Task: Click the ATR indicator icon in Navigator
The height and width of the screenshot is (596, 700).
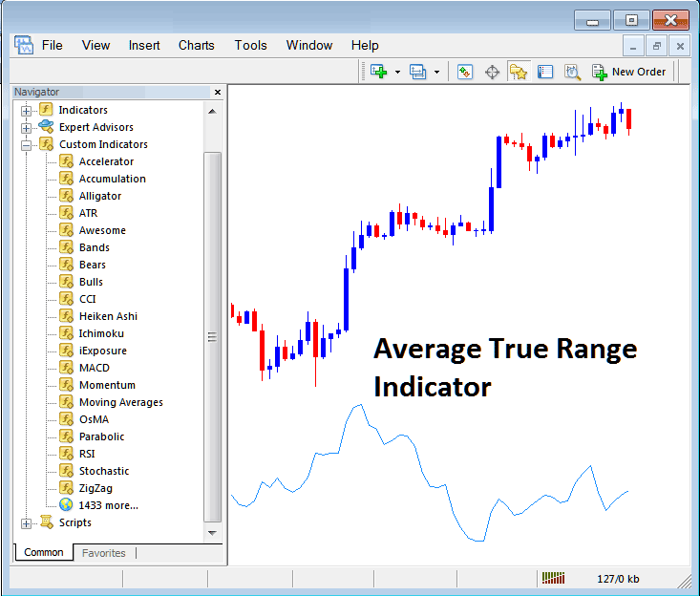Action: pos(66,213)
